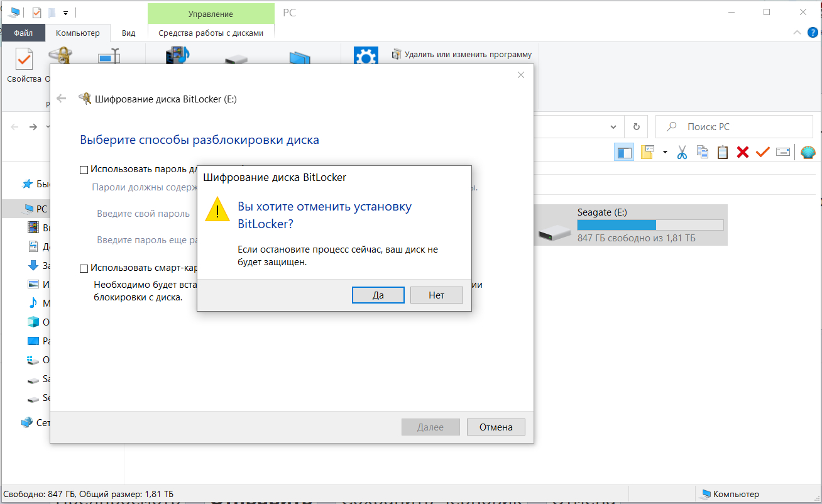The image size is (822, 504).
Task: Select the Downloads arrow item in tree
Action: click(33, 265)
